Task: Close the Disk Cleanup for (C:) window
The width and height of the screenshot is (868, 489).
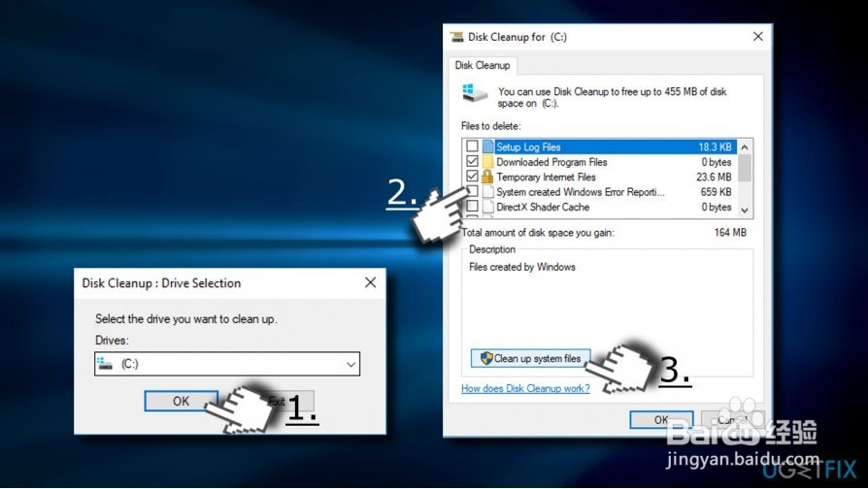Action: [x=758, y=37]
